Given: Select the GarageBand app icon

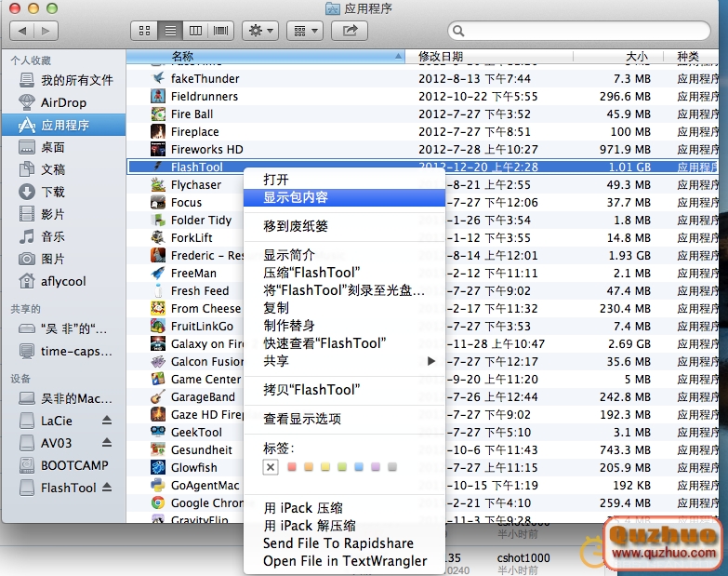Looking at the screenshot, I should click(158, 396).
